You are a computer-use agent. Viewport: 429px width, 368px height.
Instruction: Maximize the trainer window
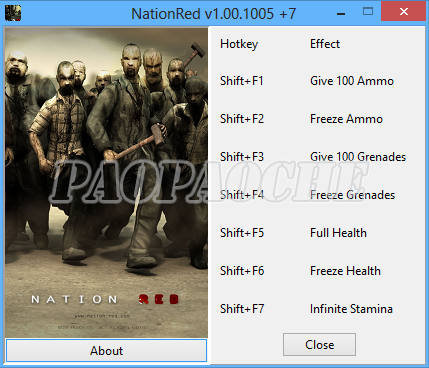coord(368,12)
